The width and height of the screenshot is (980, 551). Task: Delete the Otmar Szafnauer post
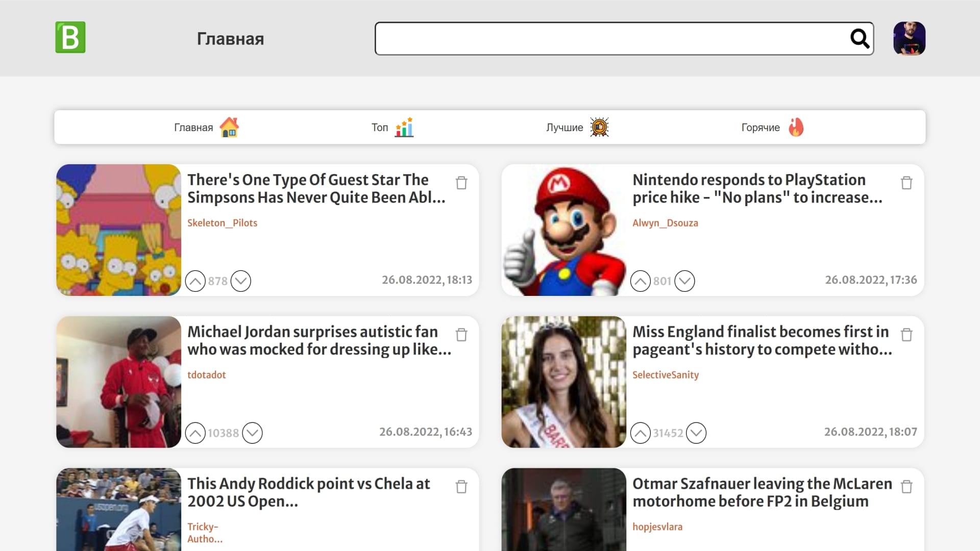906,487
